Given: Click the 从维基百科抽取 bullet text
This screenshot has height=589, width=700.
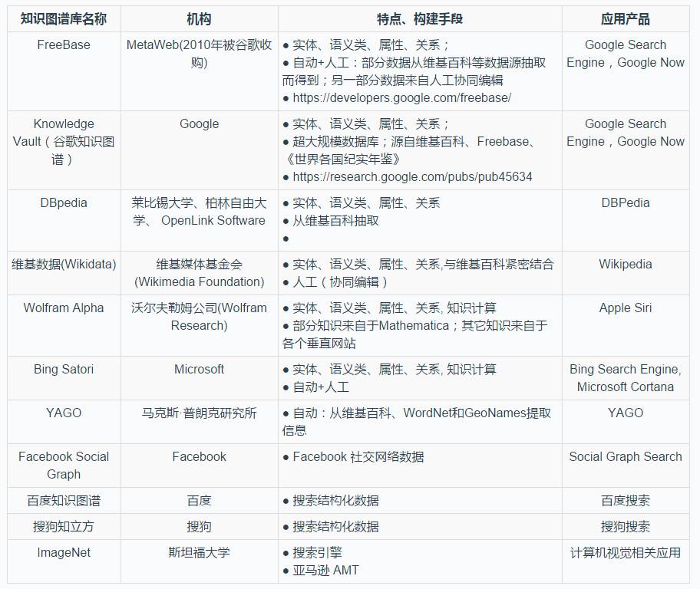Looking at the screenshot, I should (335, 221).
